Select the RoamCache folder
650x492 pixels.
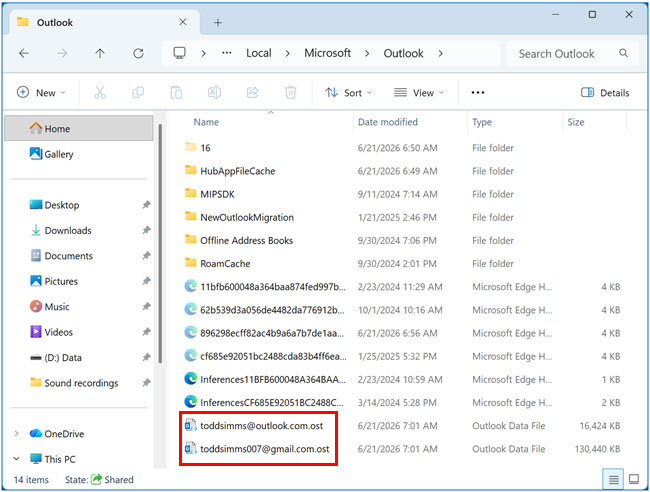click(225, 264)
